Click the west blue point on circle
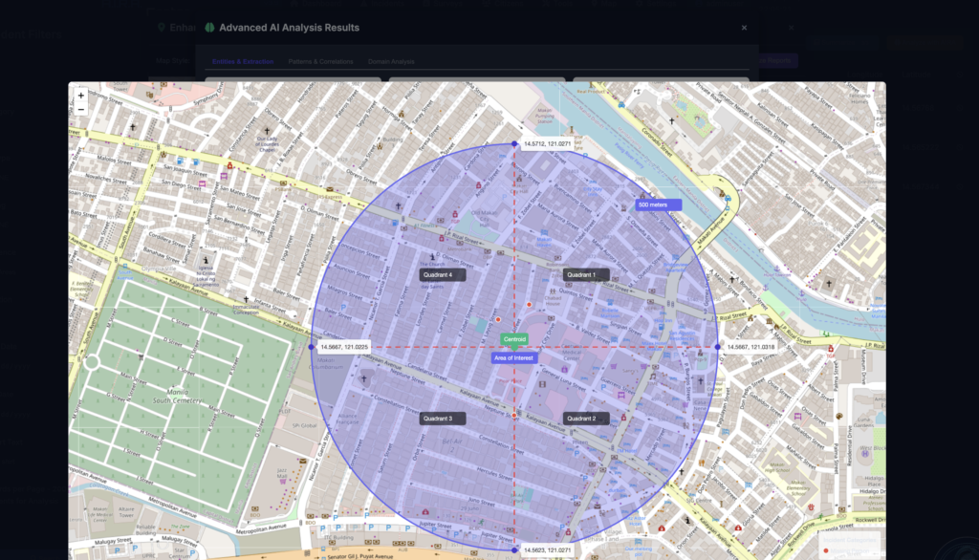Image resolution: width=979 pixels, height=560 pixels. (312, 347)
